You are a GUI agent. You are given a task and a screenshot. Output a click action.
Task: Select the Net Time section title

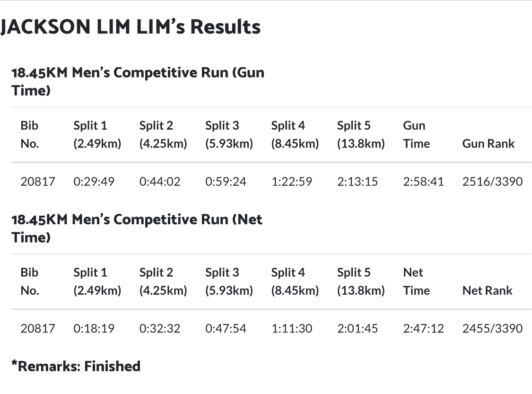click(137, 228)
